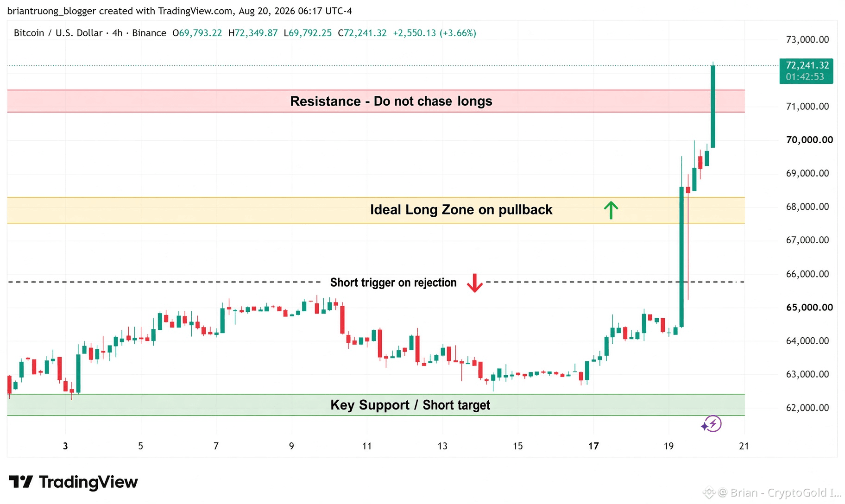Viewport: 845px width, 504px height.
Task: Click the 66,000.00 price axis label
Action: pyautogui.click(x=807, y=274)
